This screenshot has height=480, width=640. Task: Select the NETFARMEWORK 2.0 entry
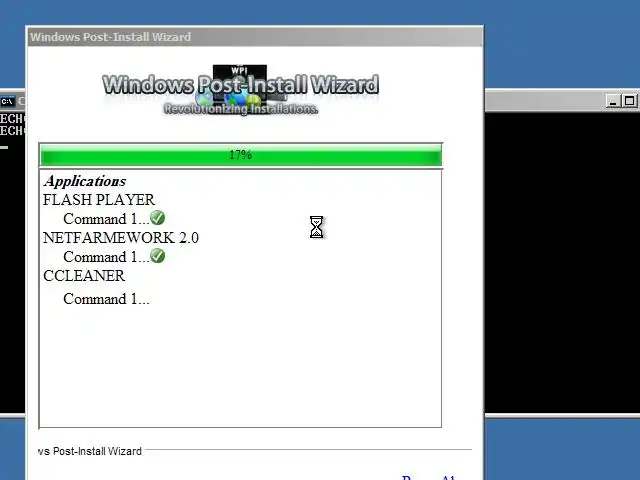(x=121, y=238)
